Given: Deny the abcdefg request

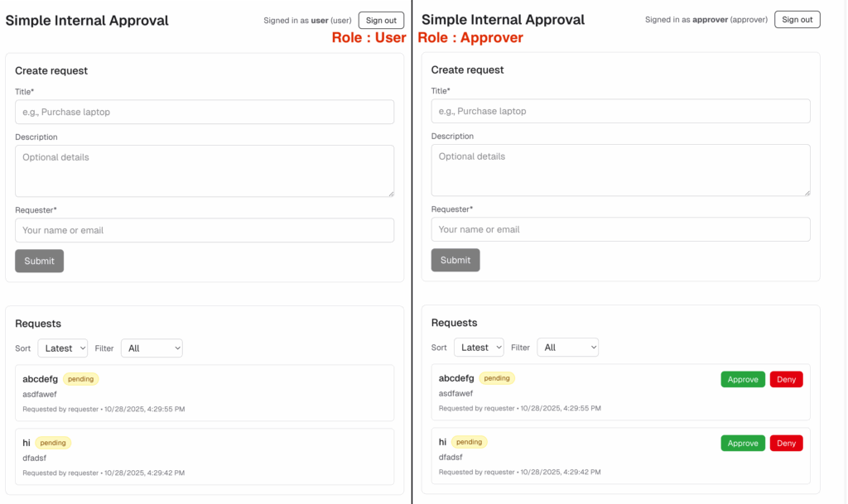Looking at the screenshot, I should [786, 379].
